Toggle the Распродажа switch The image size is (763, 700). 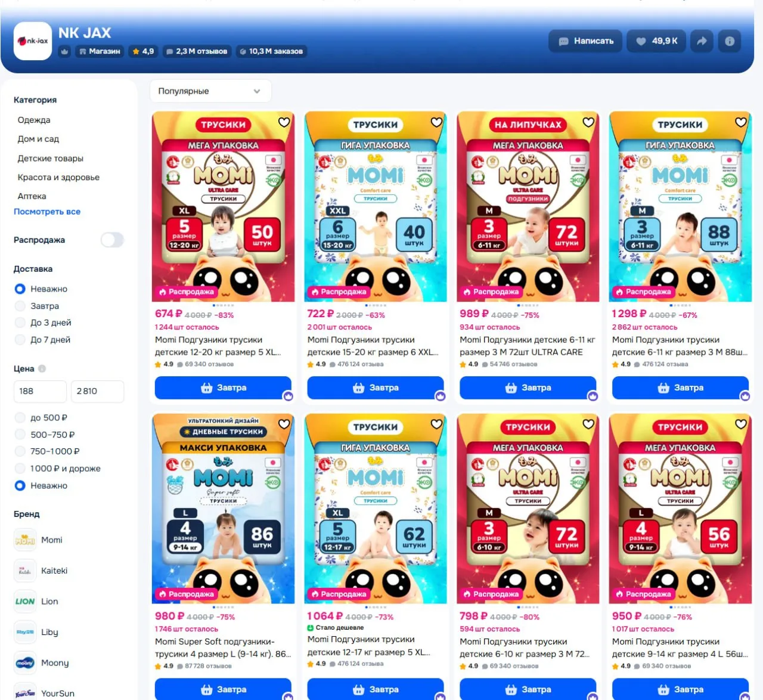tap(112, 240)
